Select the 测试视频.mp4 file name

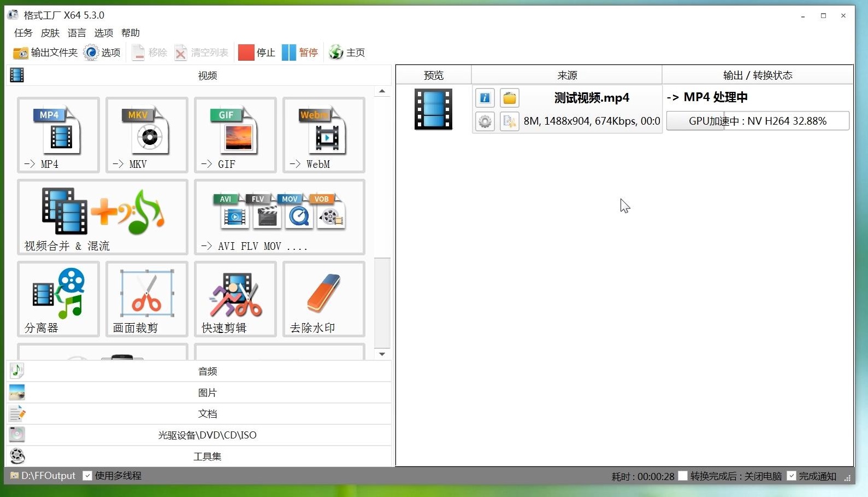[x=592, y=98]
